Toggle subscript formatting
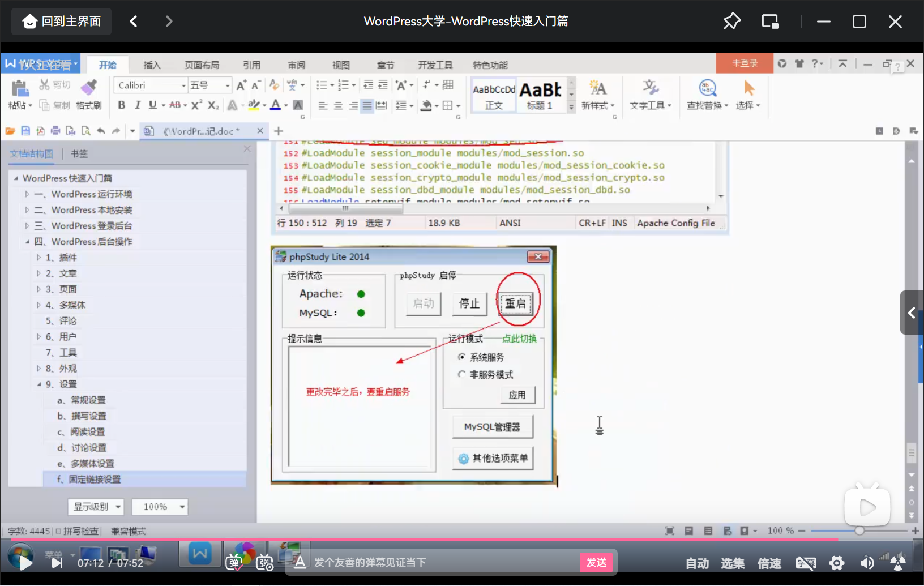Image resolution: width=924 pixels, height=586 pixels. click(x=213, y=105)
